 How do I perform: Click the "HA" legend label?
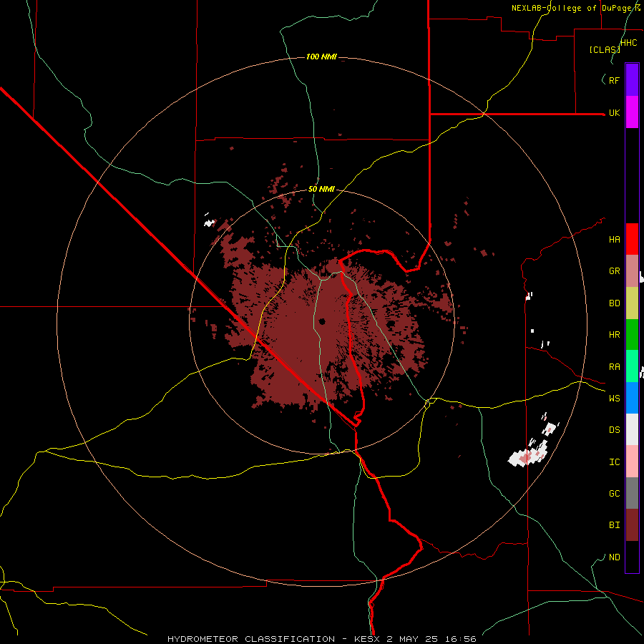614,240
